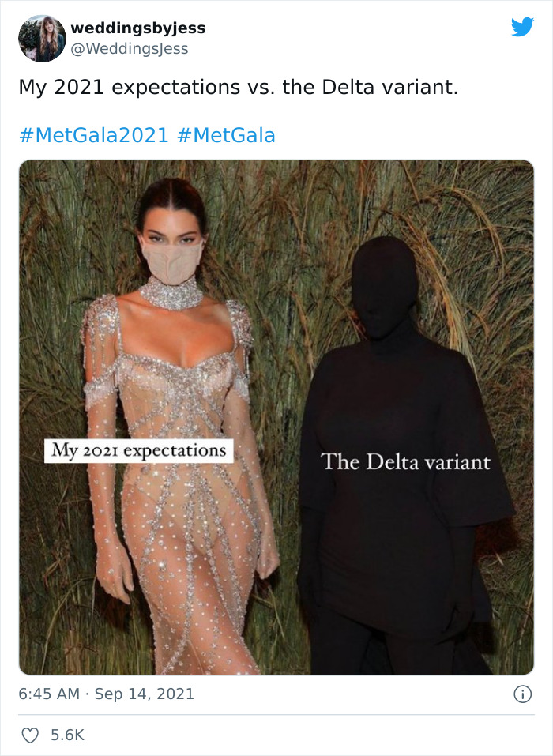Click the 'My 2021 expectations' image label
Image resolution: width=553 pixels, height=756 pixels.
point(139,451)
